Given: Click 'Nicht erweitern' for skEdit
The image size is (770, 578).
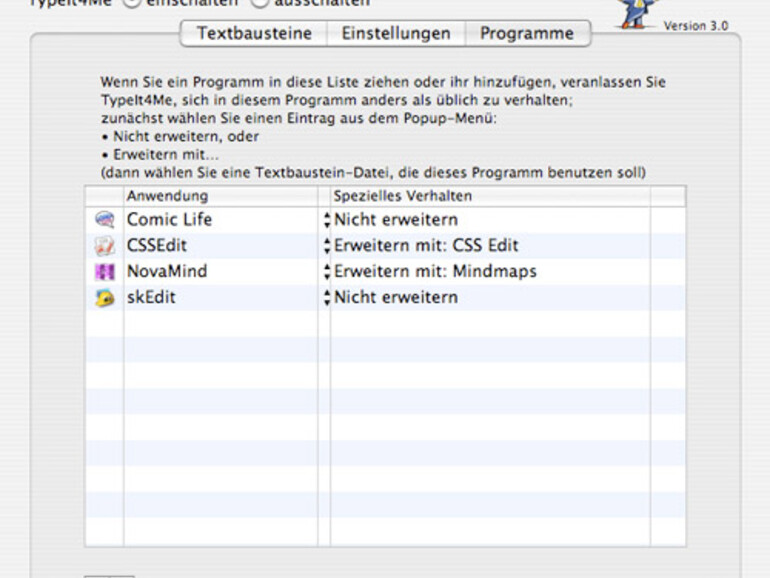Looking at the screenshot, I should (396, 298).
